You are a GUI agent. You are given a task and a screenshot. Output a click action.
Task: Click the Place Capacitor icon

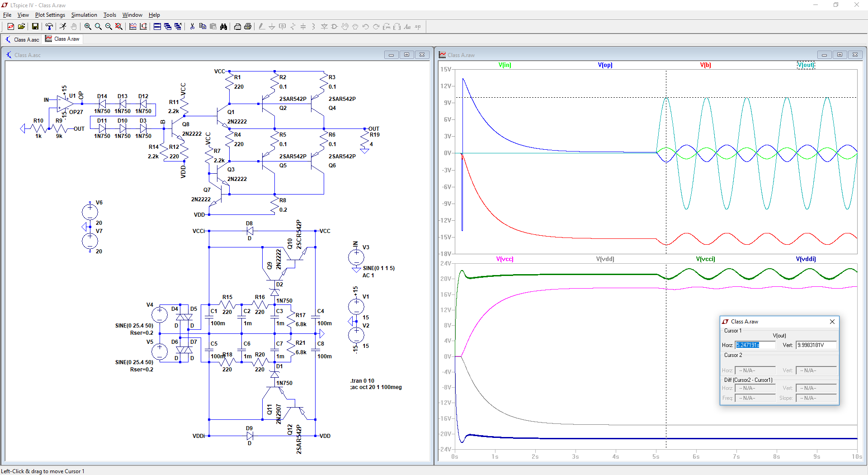point(303,27)
